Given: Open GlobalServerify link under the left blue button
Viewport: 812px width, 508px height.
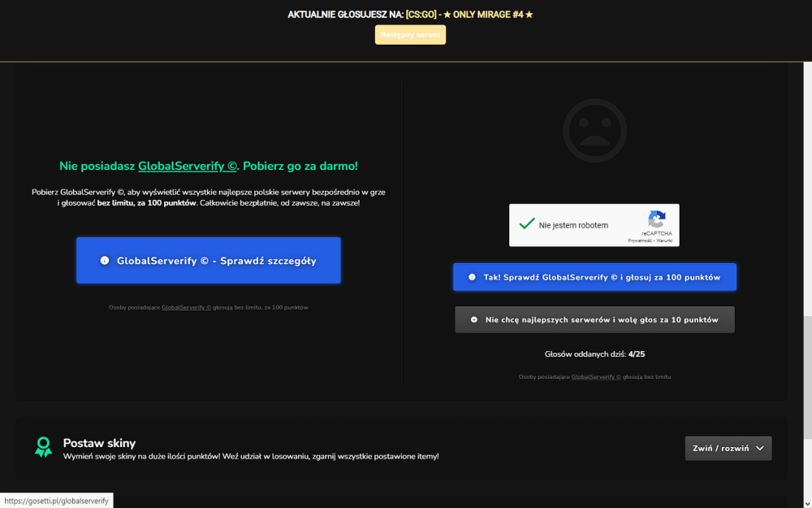Looking at the screenshot, I should click(187, 307).
